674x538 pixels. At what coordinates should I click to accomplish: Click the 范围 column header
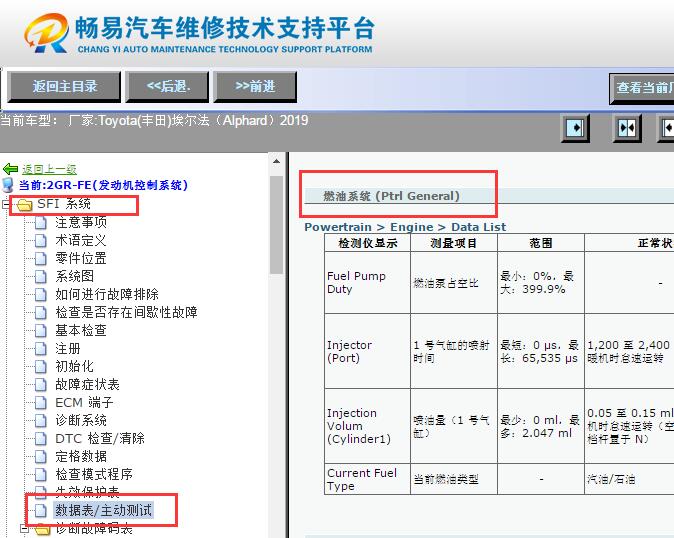[541, 243]
